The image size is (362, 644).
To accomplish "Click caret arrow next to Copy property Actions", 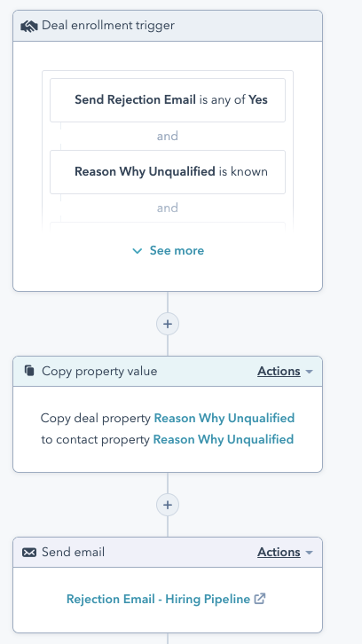I will click(x=309, y=372).
